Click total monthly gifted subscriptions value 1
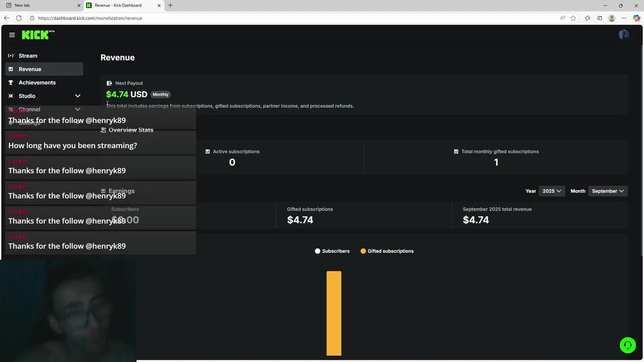This screenshot has width=644, height=362. [496, 162]
